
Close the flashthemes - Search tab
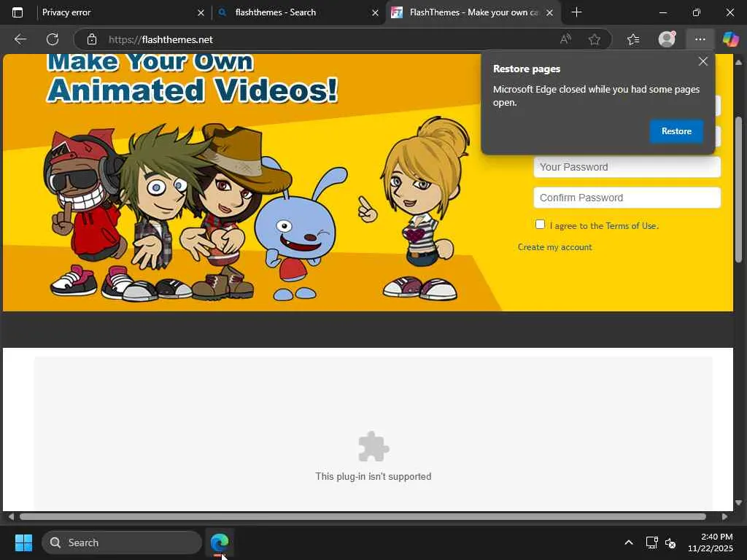(x=375, y=13)
